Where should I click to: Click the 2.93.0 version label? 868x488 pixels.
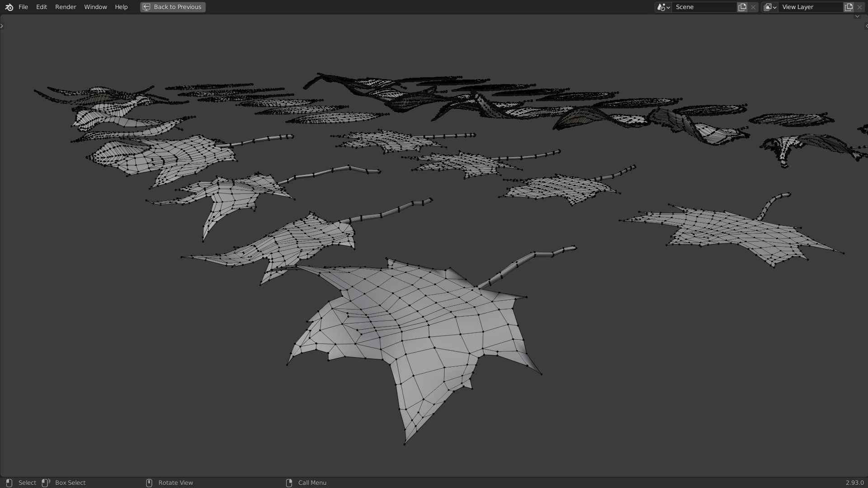(854, 483)
